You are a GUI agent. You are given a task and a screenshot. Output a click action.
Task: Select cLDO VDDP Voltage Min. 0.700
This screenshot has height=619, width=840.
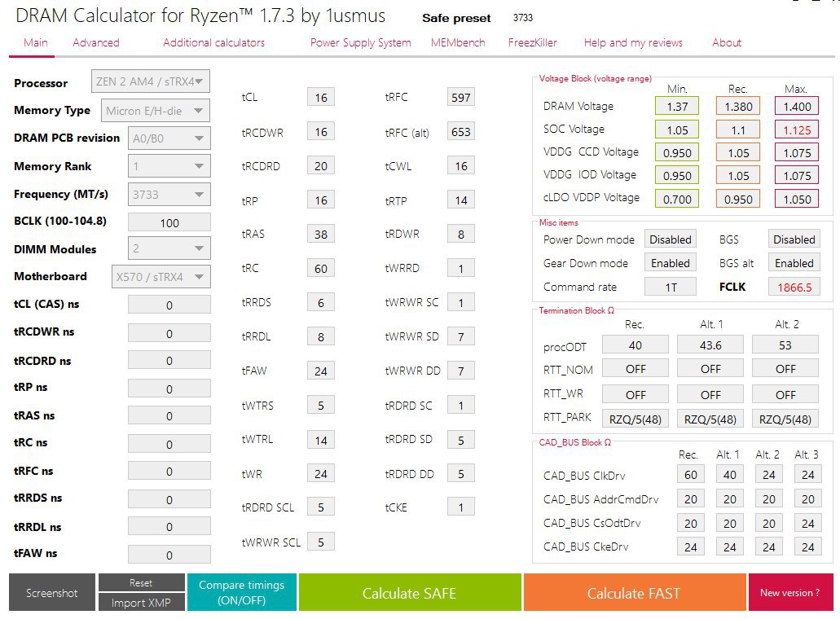pos(677,199)
